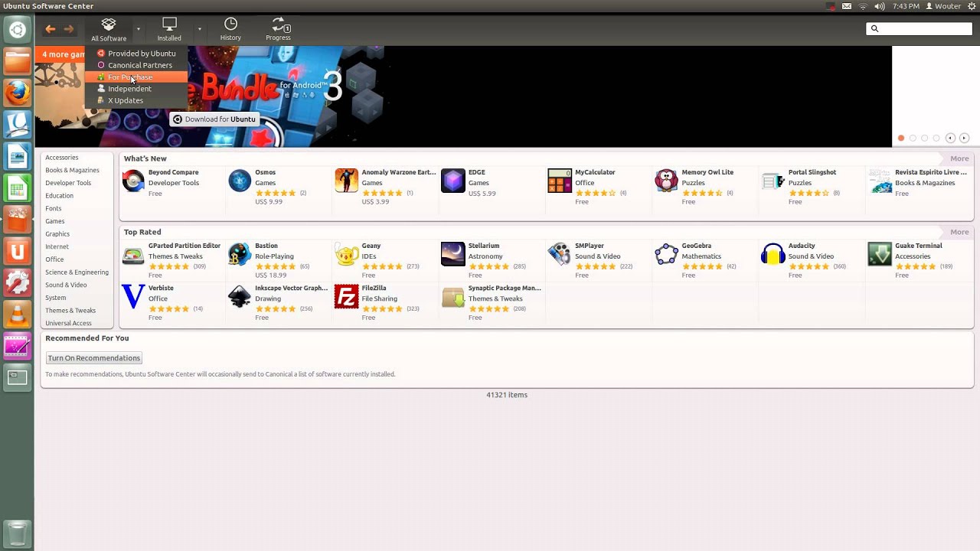Click More in Top Rated section
980x551 pixels.
(959, 232)
